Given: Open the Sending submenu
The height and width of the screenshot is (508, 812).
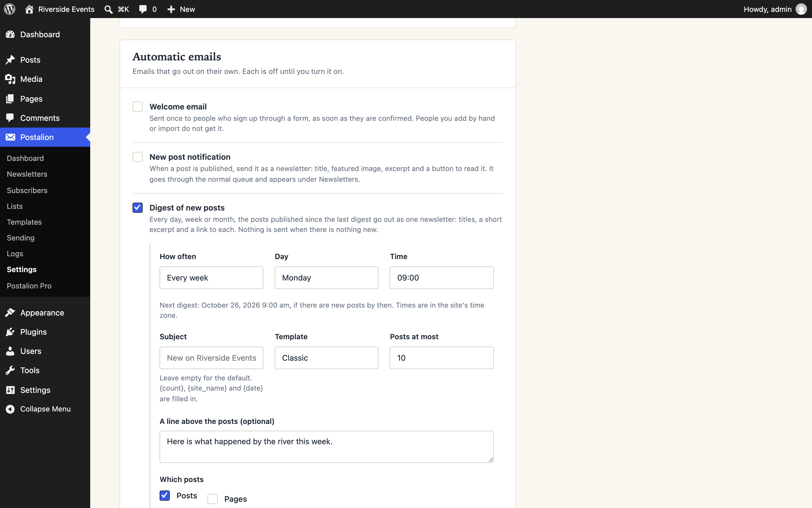Looking at the screenshot, I should [x=21, y=238].
